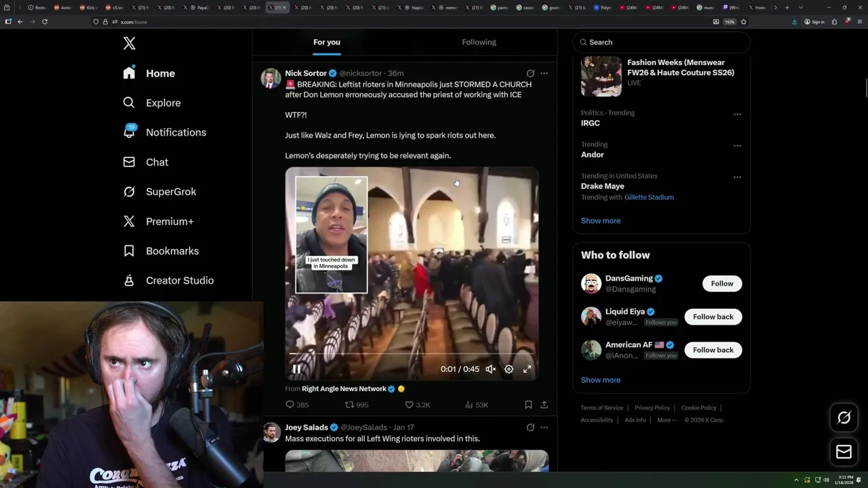Screen dimensions: 868x488
Task: Open the floating messages button
Action: 844,452
